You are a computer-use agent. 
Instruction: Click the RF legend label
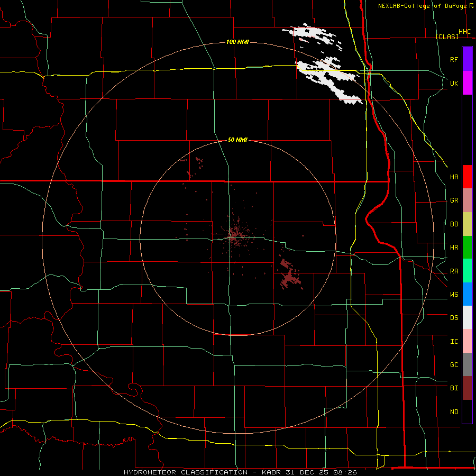(454, 59)
